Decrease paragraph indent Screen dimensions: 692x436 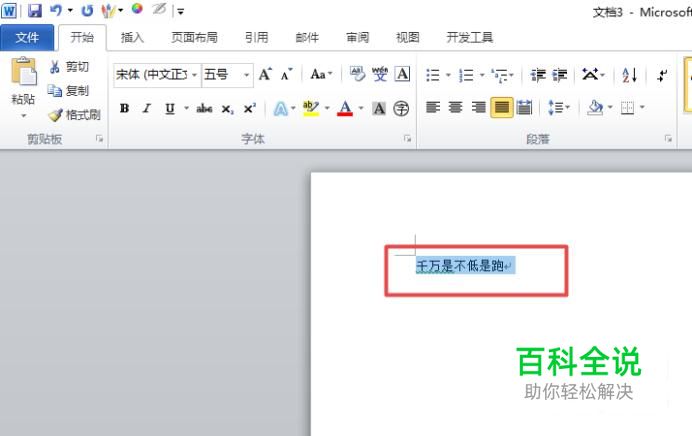(538, 75)
